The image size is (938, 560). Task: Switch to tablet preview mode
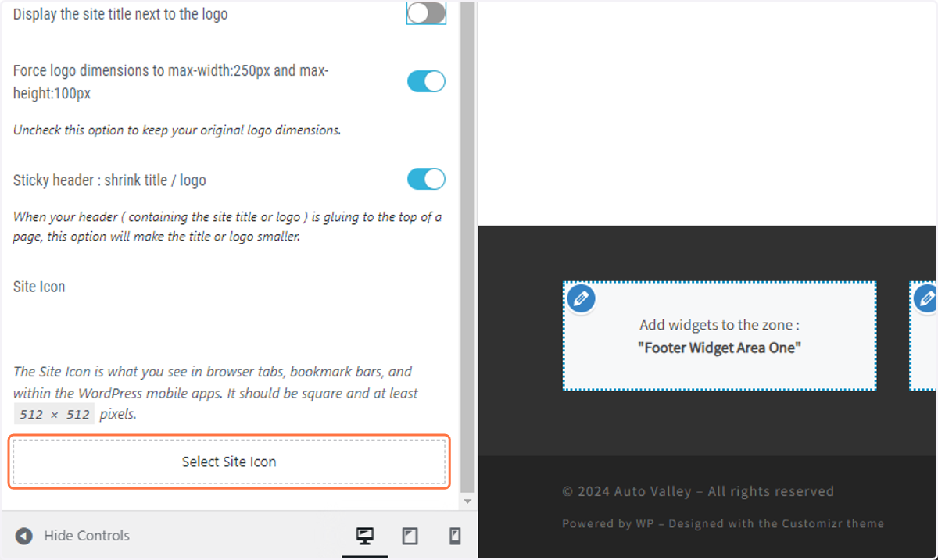[410, 536]
